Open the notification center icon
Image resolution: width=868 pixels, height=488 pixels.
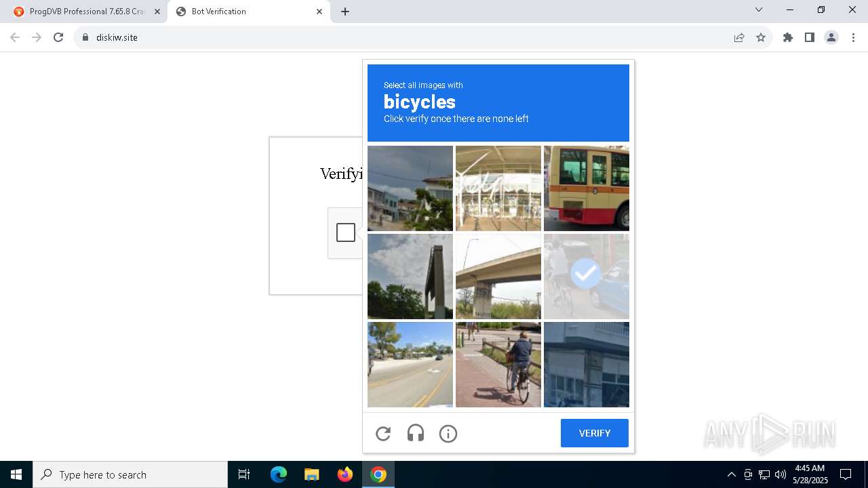point(846,474)
